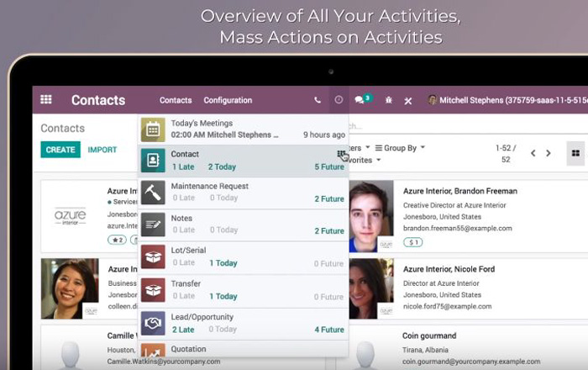This screenshot has width=588, height=370.
Task: Click Brandon Freeman's profile photo
Action: pos(371,216)
